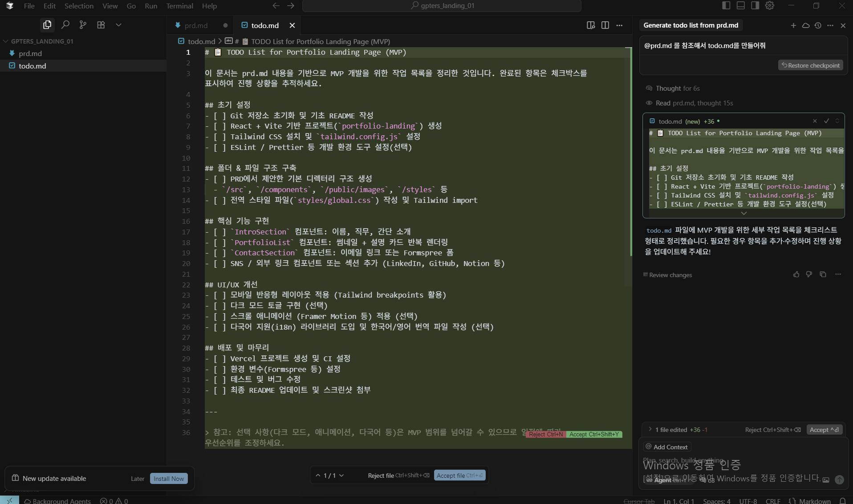
Task: Go forward with the navigation arrow
Action: (x=291, y=6)
